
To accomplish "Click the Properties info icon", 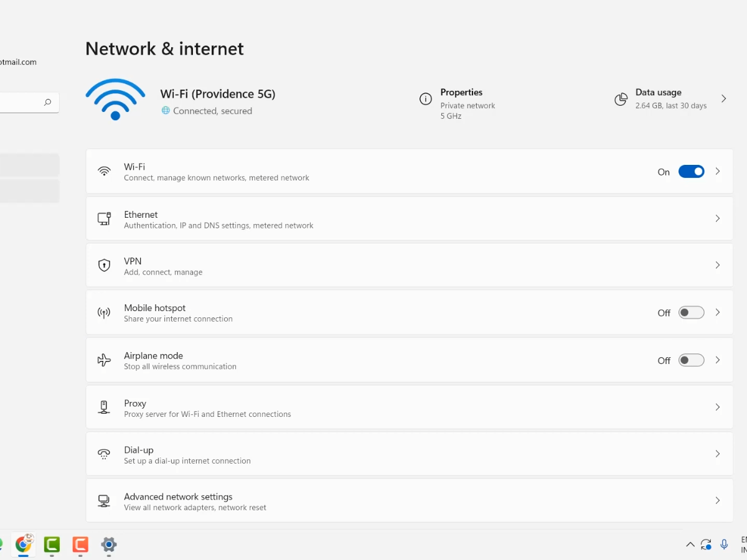I will (426, 99).
